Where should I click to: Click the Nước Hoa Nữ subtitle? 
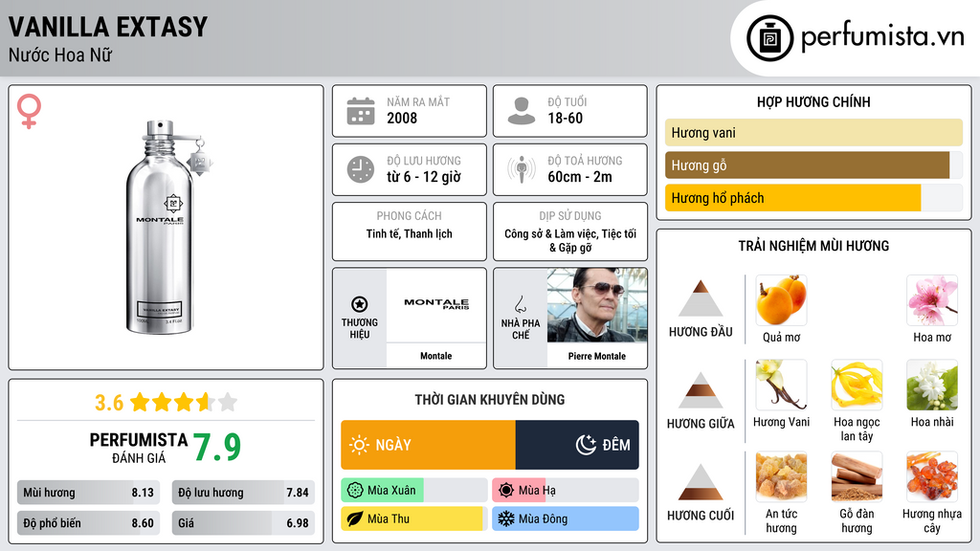point(60,55)
